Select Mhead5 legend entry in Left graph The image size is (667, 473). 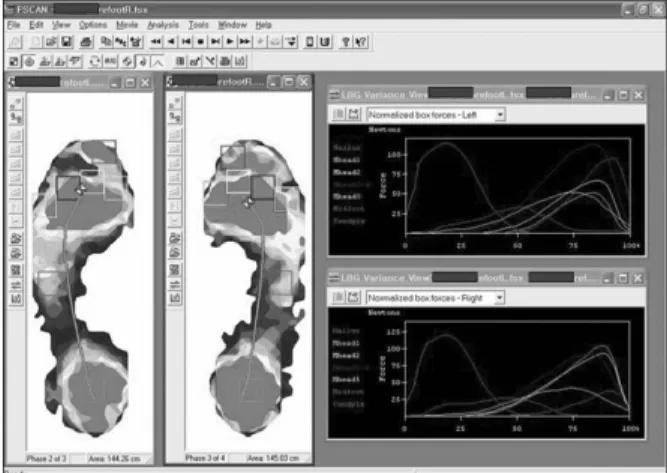pyautogui.click(x=347, y=197)
